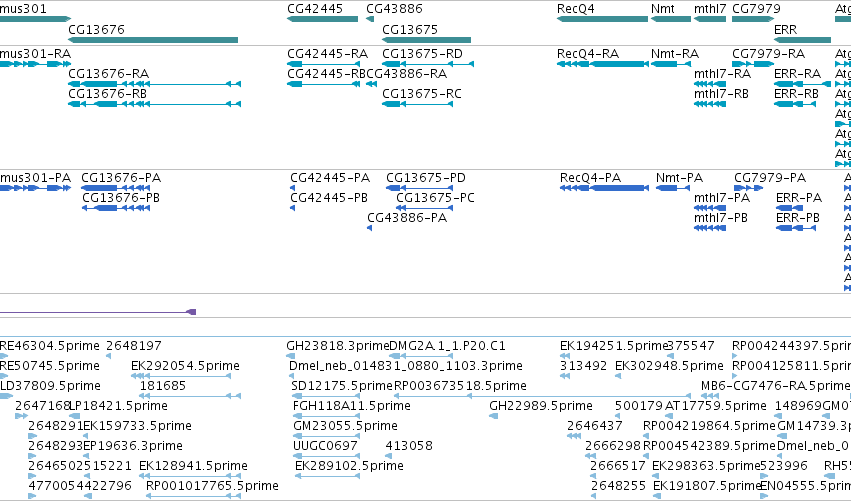Open the RecQ4-RA transcript label
This screenshot has height=501, width=851.
coord(588,54)
